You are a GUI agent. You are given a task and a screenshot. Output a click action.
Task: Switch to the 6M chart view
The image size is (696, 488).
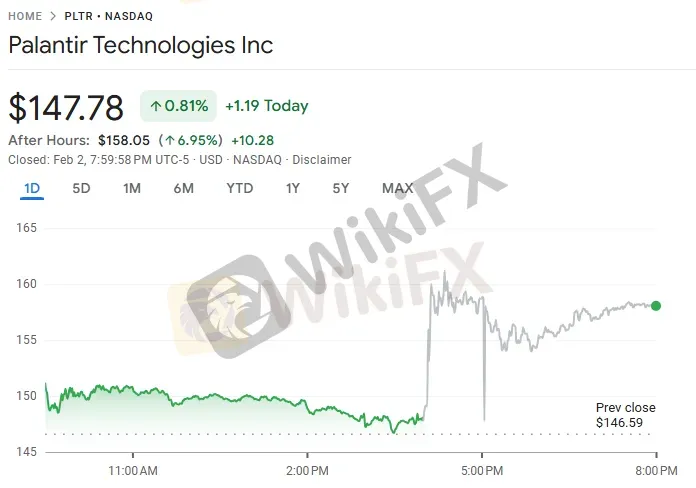coord(183,188)
